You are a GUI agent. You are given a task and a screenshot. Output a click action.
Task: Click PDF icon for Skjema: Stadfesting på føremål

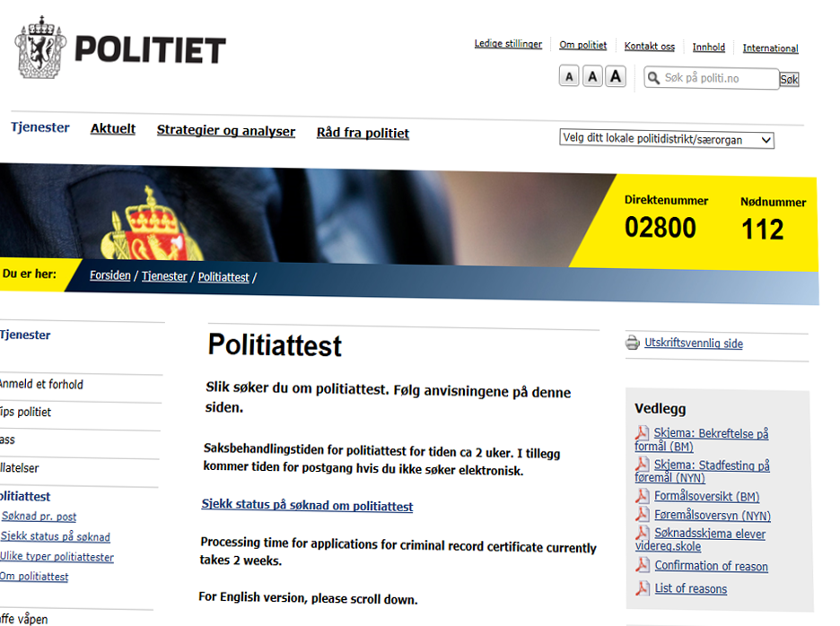pos(642,464)
